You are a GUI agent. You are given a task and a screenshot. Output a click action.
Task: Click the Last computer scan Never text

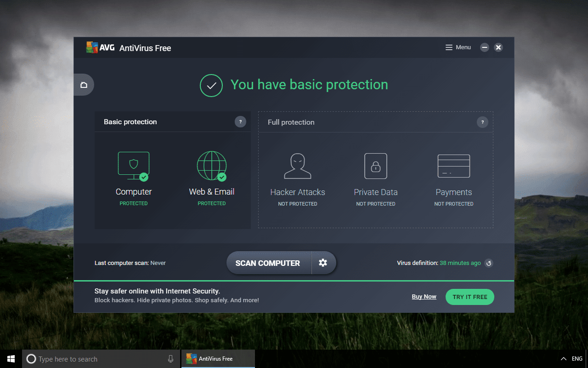click(x=130, y=263)
